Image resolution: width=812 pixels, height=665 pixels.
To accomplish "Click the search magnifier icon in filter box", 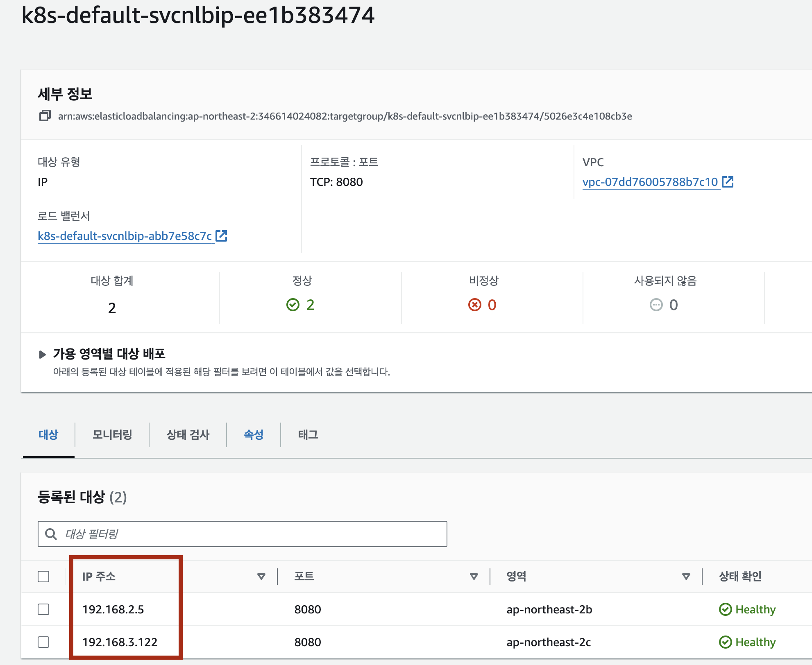I will (51, 534).
